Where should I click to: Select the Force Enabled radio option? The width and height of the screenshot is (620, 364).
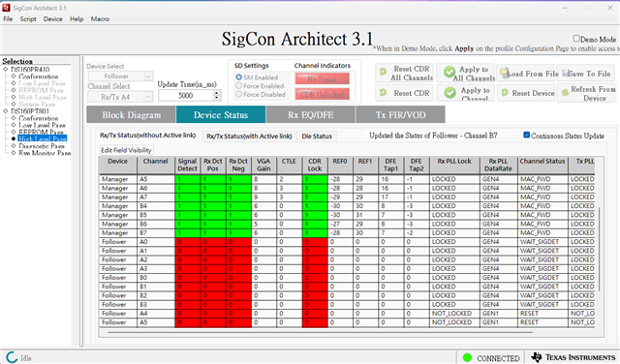click(239, 85)
